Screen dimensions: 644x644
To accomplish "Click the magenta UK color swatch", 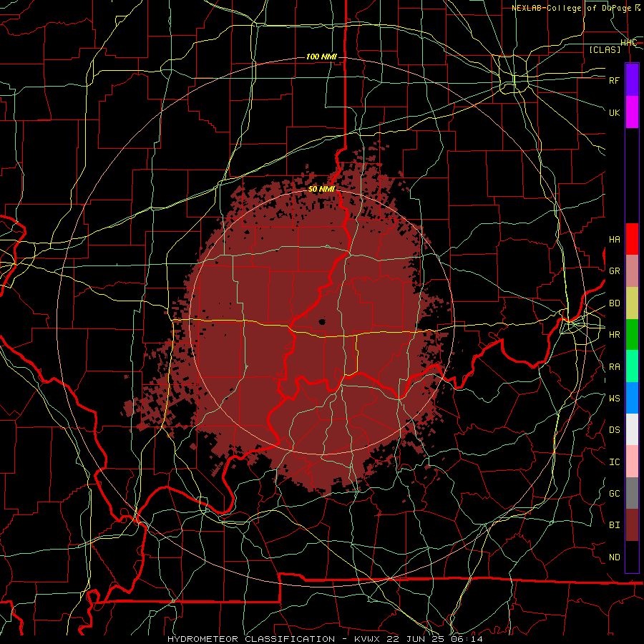I will [x=632, y=112].
